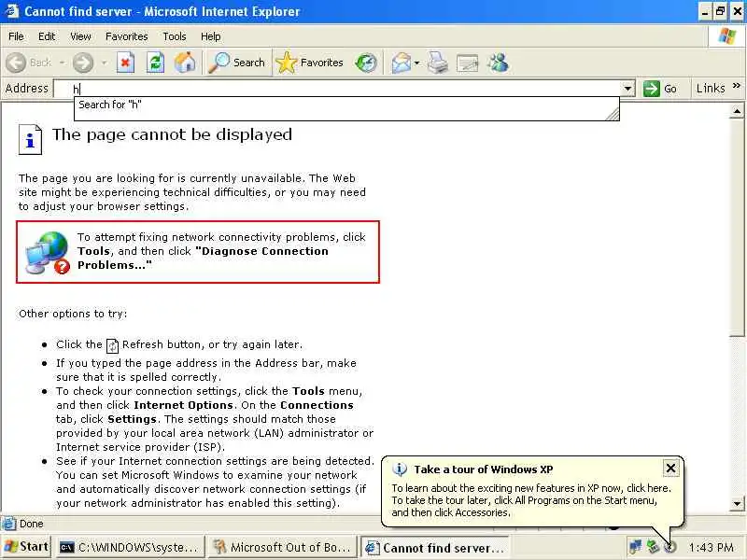This screenshot has height=560, width=747.
Task: Open the Tools menu
Action: [175, 36]
